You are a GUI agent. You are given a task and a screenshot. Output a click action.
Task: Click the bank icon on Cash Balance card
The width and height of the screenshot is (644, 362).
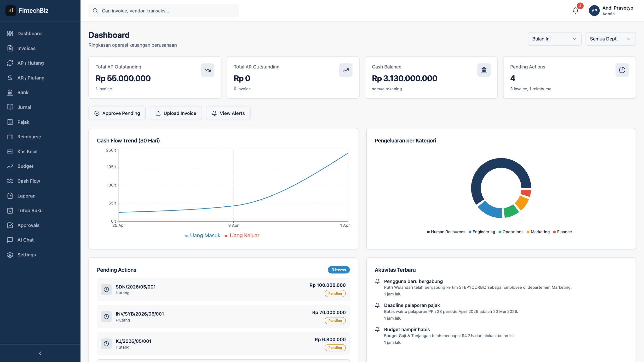pos(484,70)
